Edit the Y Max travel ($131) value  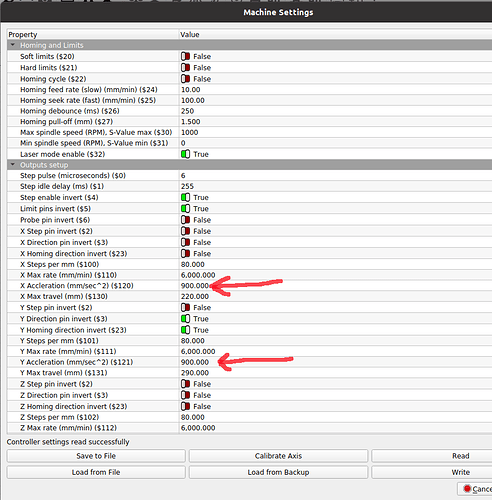(336, 373)
